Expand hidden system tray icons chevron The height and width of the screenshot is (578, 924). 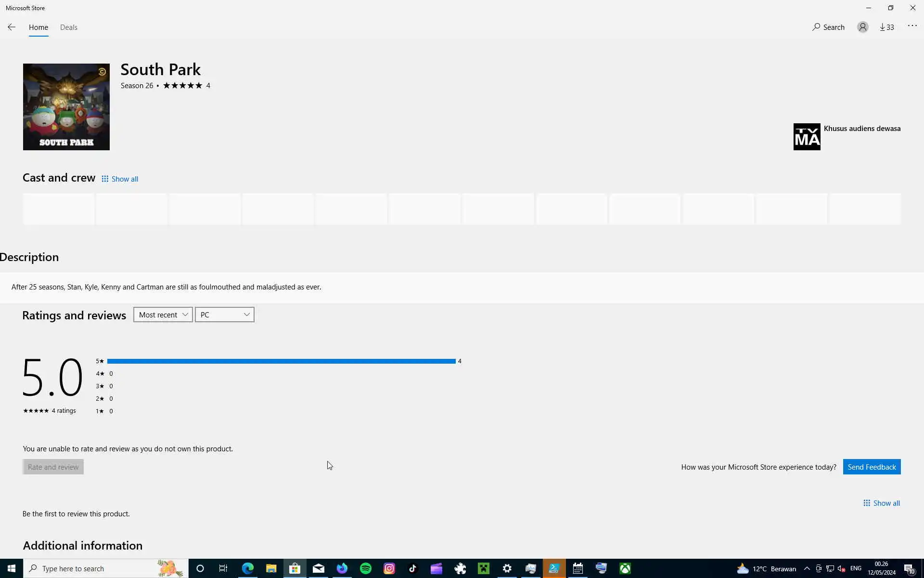coord(807,568)
